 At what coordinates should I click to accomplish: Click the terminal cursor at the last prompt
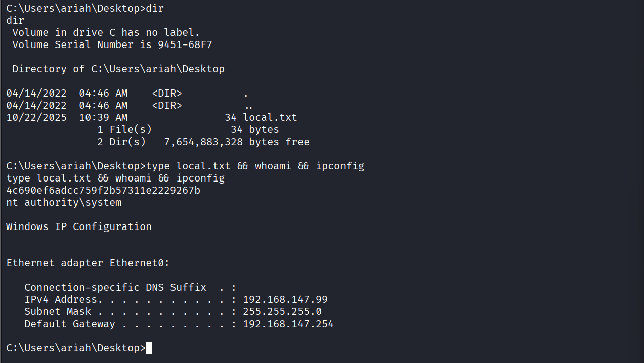tap(149, 348)
